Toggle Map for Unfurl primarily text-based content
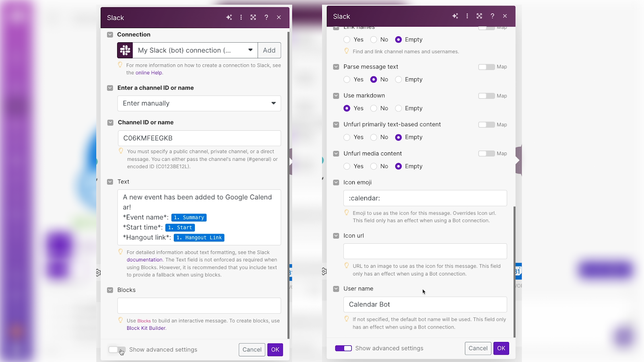 pyautogui.click(x=486, y=125)
